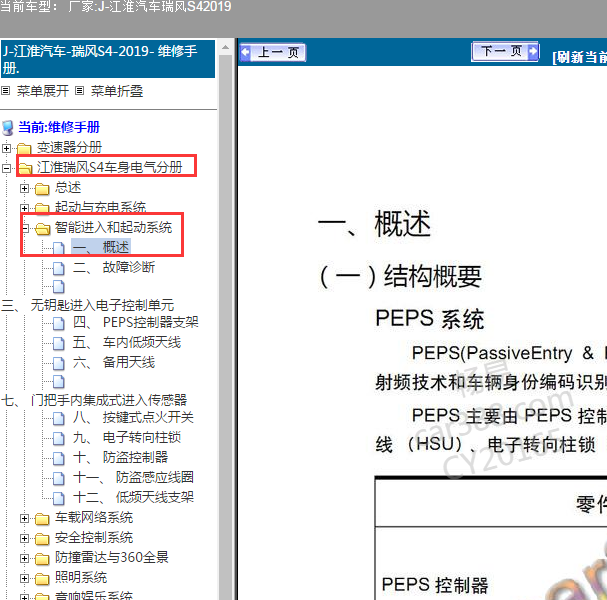Go to next page with 下一页 button
607x600 pixels.
point(505,51)
